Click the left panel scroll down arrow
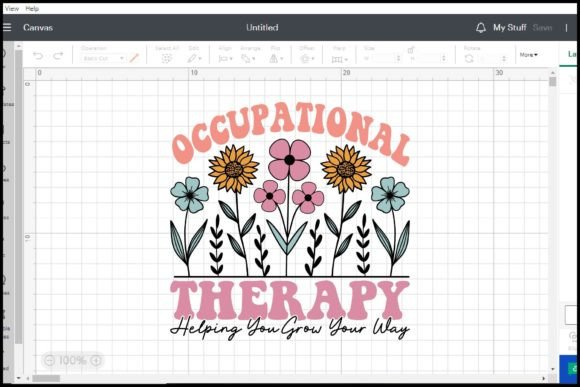This screenshot has width=580, height=387. pos(18,378)
